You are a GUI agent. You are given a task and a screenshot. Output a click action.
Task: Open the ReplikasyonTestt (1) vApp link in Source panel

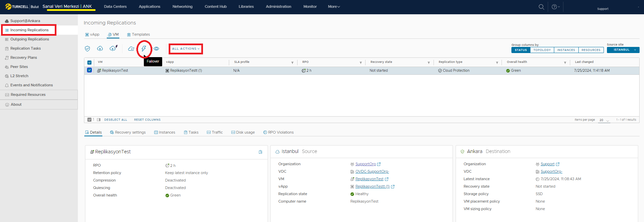coord(372,187)
